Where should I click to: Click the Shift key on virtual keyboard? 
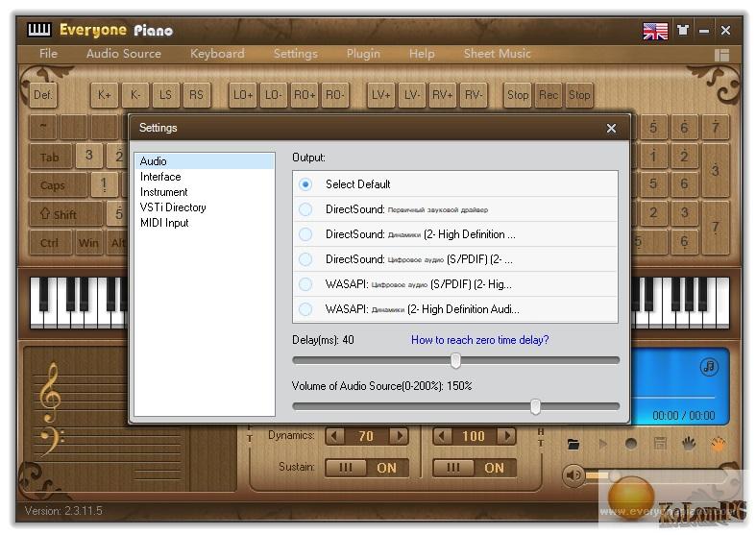click(65, 214)
